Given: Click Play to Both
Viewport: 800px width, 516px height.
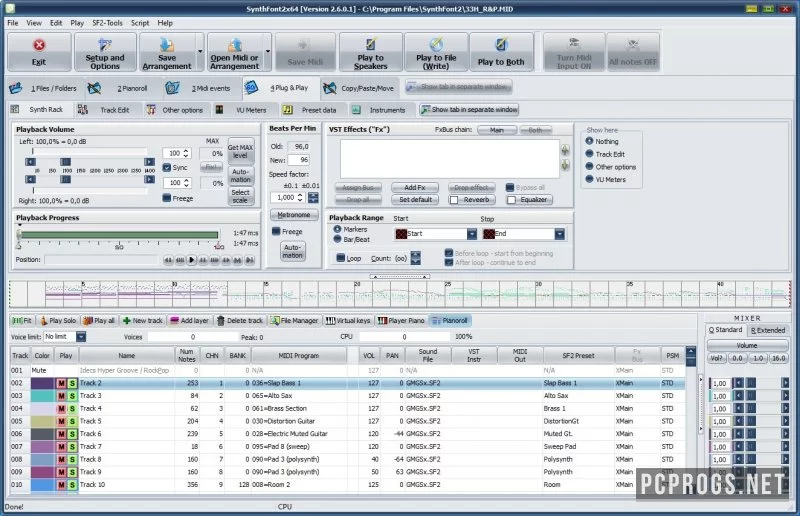Looking at the screenshot, I should 501,52.
